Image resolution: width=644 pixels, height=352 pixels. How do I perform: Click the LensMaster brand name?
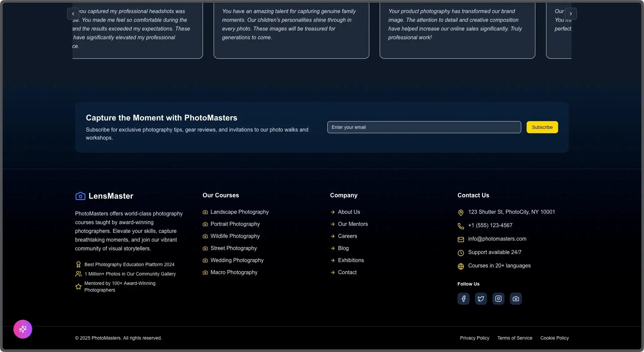(111, 196)
